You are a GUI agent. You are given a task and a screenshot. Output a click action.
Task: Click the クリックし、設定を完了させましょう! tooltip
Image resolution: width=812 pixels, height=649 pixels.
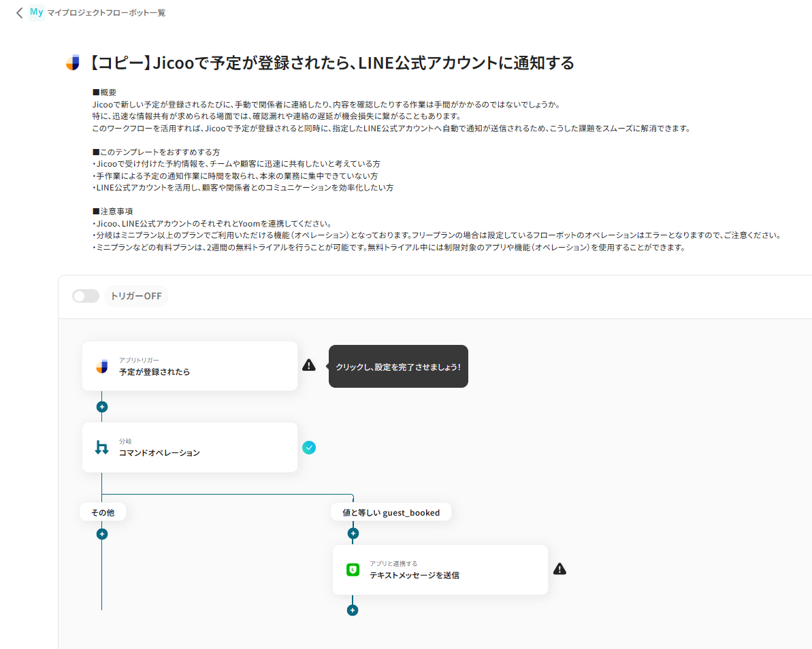(398, 367)
